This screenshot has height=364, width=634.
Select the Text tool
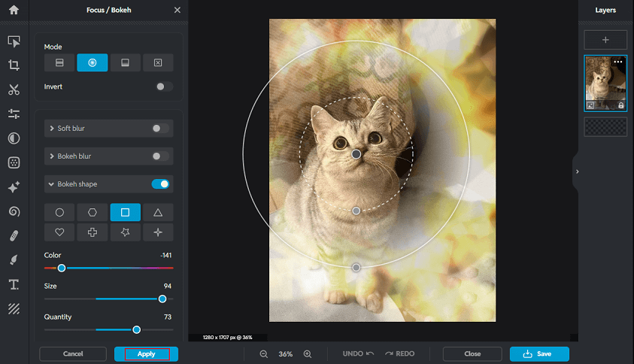(x=14, y=285)
